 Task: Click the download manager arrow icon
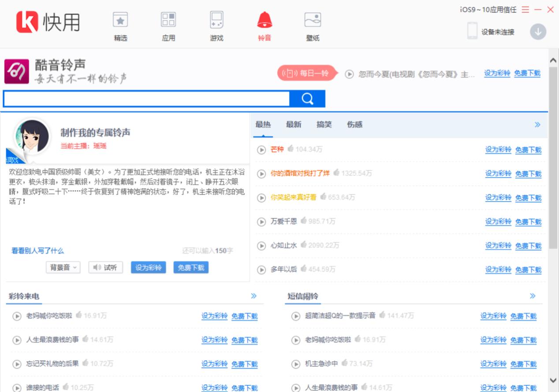[x=538, y=32]
